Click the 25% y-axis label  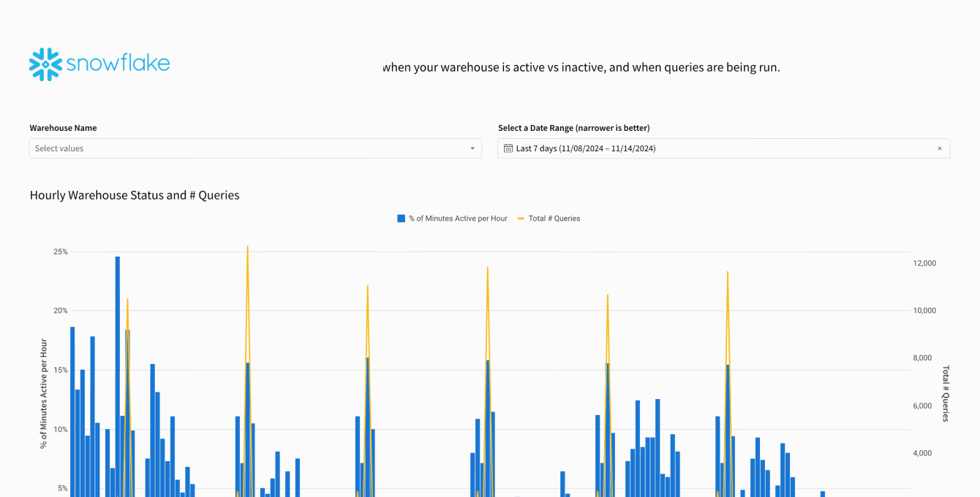click(x=60, y=251)
